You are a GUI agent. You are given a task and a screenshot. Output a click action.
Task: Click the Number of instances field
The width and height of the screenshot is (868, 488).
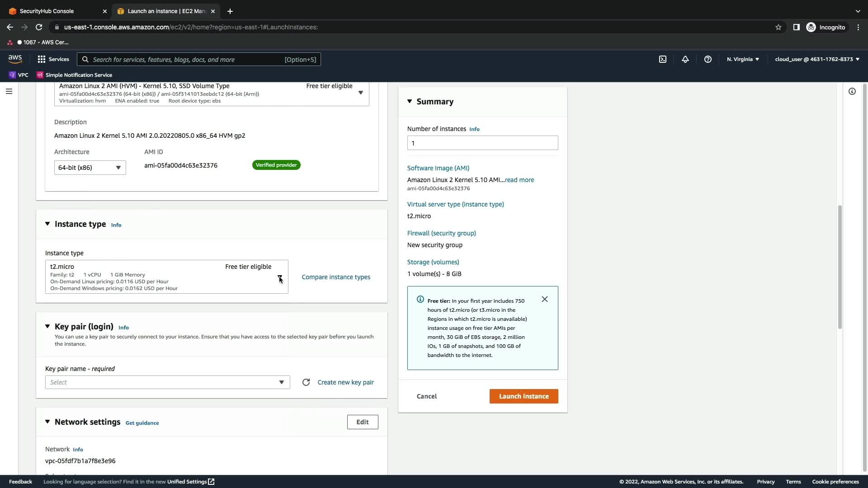[482, 143]
